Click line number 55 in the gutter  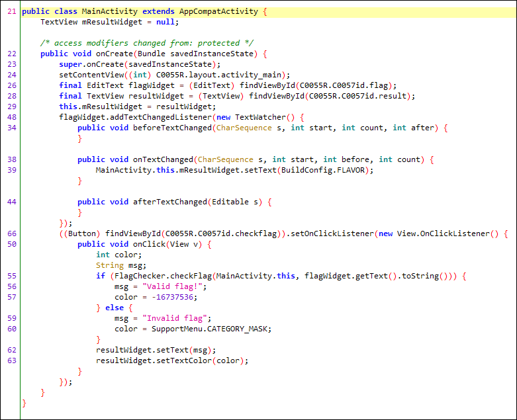click(12, 276)
